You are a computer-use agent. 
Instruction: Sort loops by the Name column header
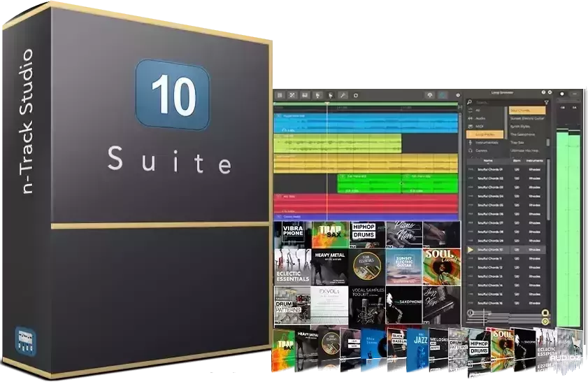pos(488,161)
